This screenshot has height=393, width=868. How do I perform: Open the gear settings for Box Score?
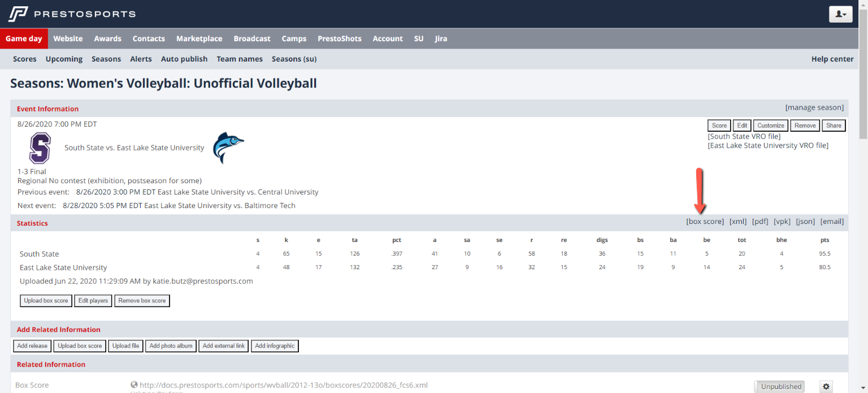pos(826,386)
